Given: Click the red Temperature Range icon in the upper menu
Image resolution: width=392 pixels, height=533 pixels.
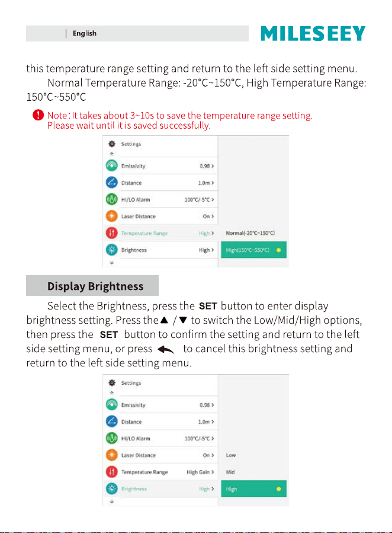Looking at the screenshot, I should 112,233.
